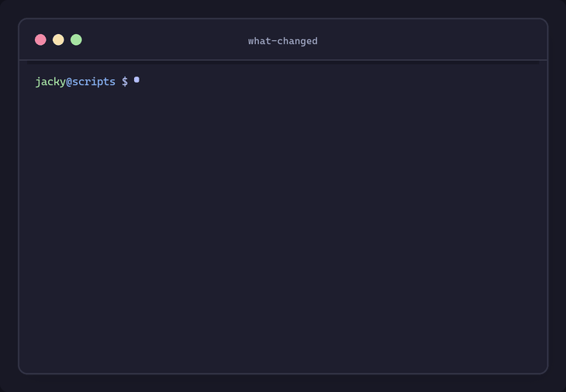Click the "scripts" hostname in the prompt

pyautogui.click(x=94, y=81)
